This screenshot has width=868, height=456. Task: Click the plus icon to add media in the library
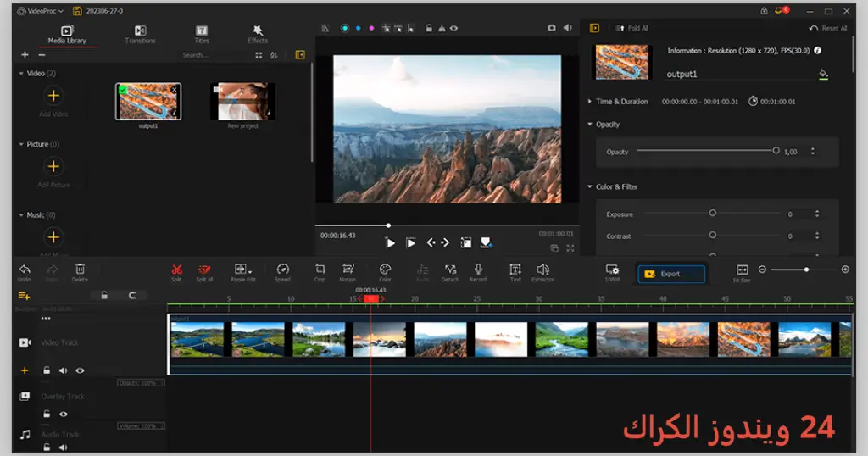click(25, 55)
